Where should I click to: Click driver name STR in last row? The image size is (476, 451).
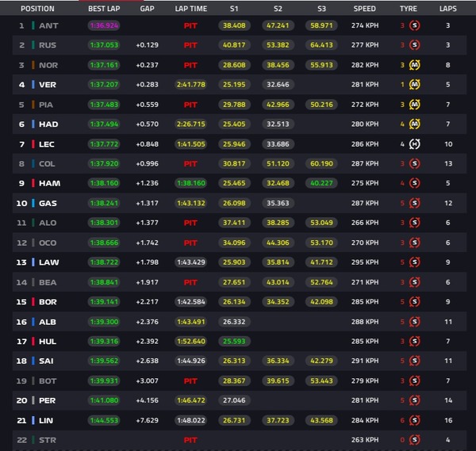coord(48,440)
